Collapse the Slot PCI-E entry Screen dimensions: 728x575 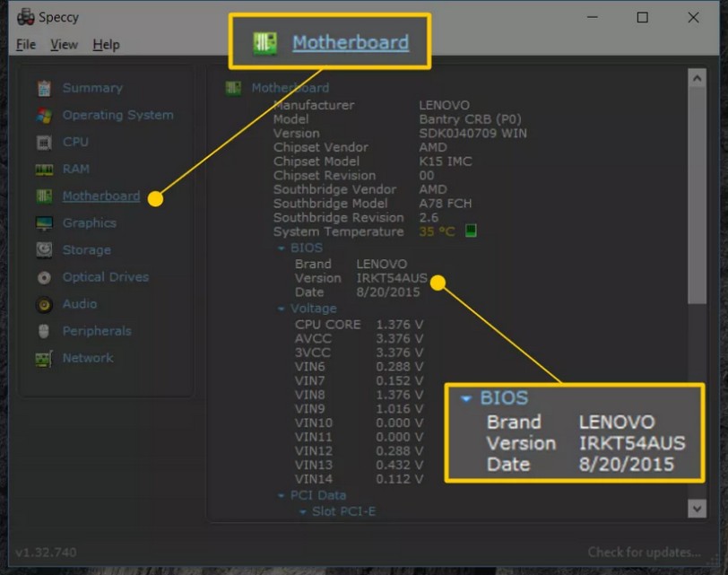pos(303,512)
